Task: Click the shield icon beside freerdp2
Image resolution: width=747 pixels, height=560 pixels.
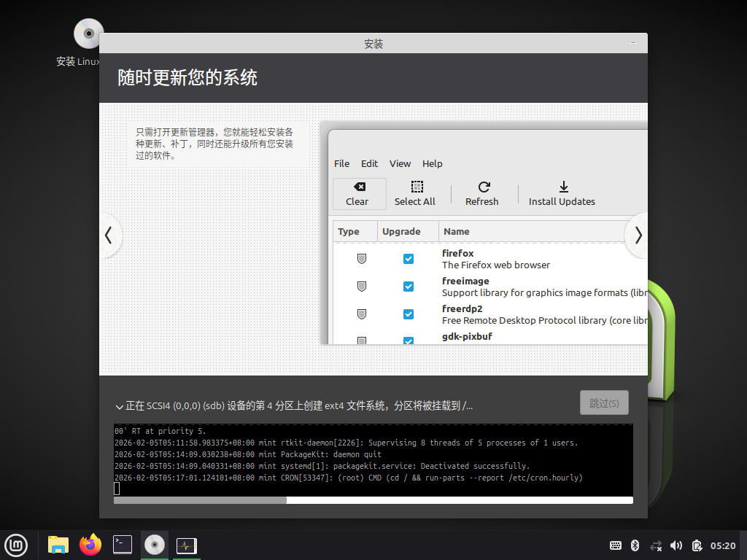Action: pyautogui.click(x=361, y=314)
